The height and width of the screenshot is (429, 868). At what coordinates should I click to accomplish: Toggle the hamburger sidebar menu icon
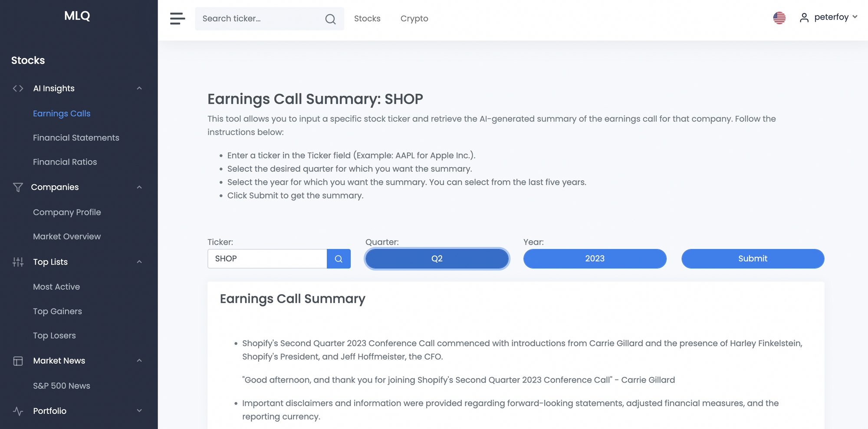(x=178, y=19)
